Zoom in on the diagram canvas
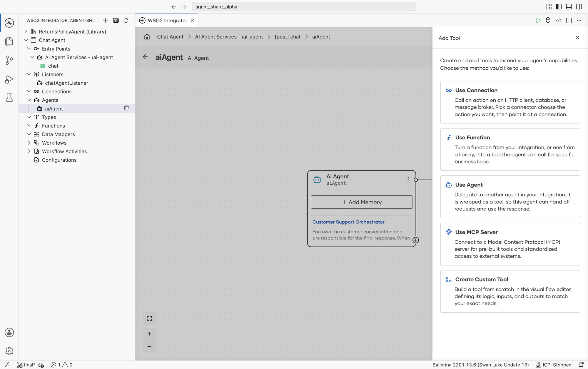The image size is (588, 369). [149, 334]
